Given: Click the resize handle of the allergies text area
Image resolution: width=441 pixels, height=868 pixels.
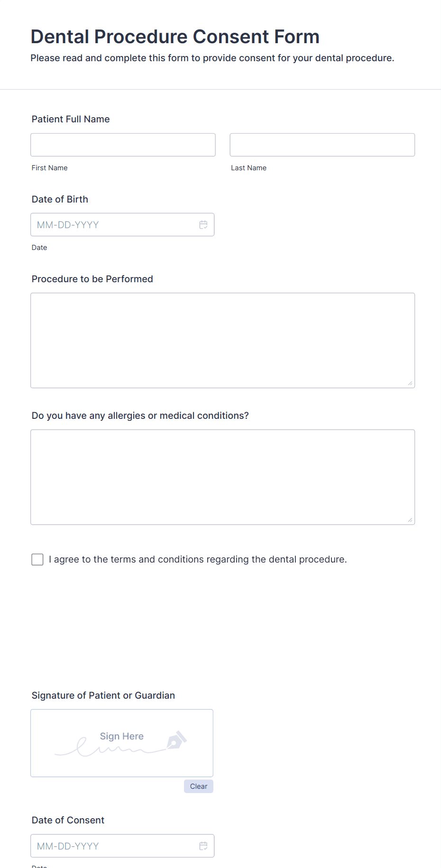Looking at the screenshot, I should point(410,520).
